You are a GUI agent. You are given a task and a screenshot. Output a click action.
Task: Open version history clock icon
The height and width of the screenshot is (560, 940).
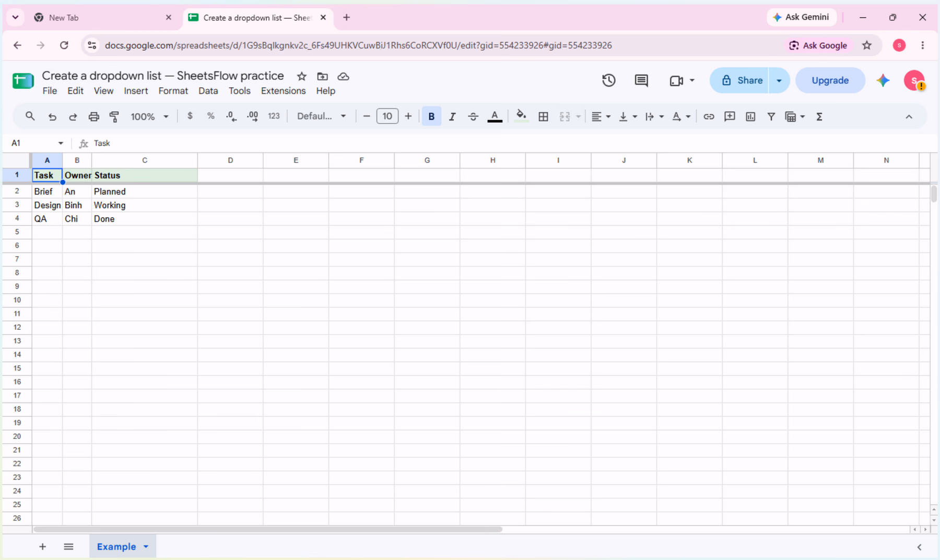tap(609, 80)
